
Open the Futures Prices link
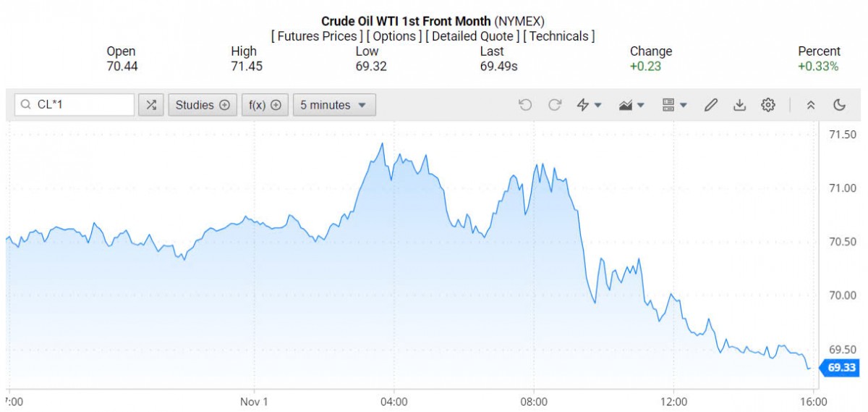coord(316,35)
